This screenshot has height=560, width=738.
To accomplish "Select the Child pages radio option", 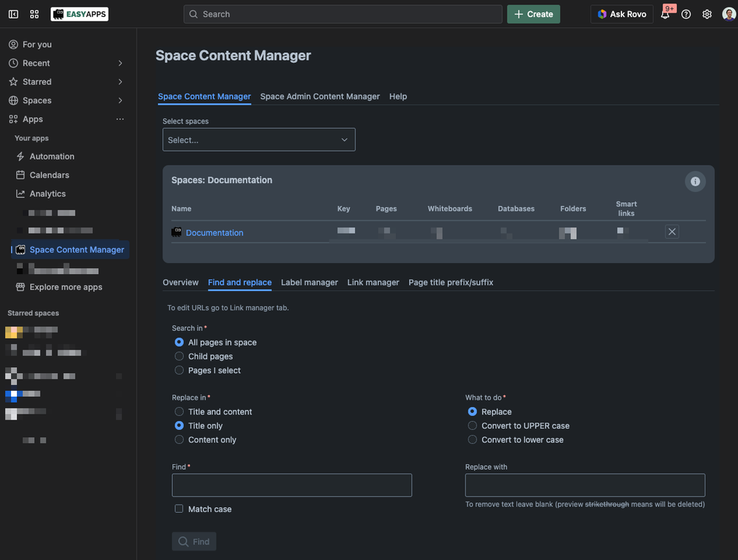I will click(x=180, y=356).
